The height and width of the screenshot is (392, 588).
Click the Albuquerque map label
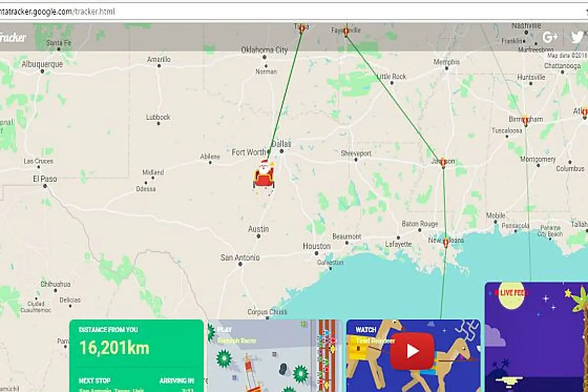click(42, 64)
